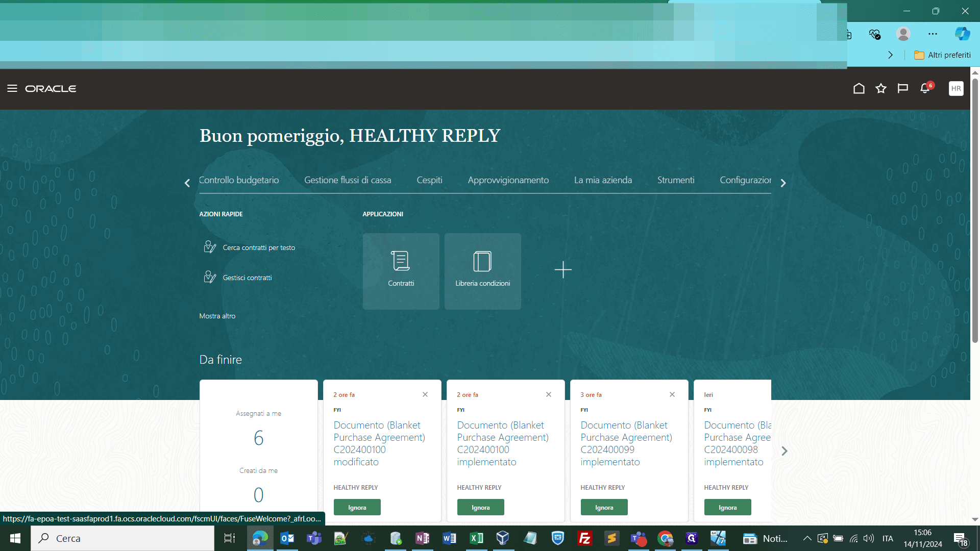Click the Gestisci contratti link
The height and width of the screenshot is (551, 980).
click(248, 278)
